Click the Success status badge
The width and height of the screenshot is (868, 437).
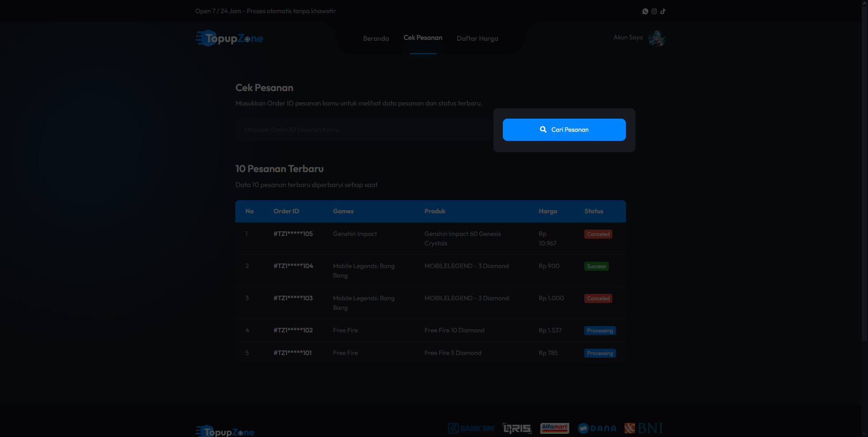click(x=596, y=266)
